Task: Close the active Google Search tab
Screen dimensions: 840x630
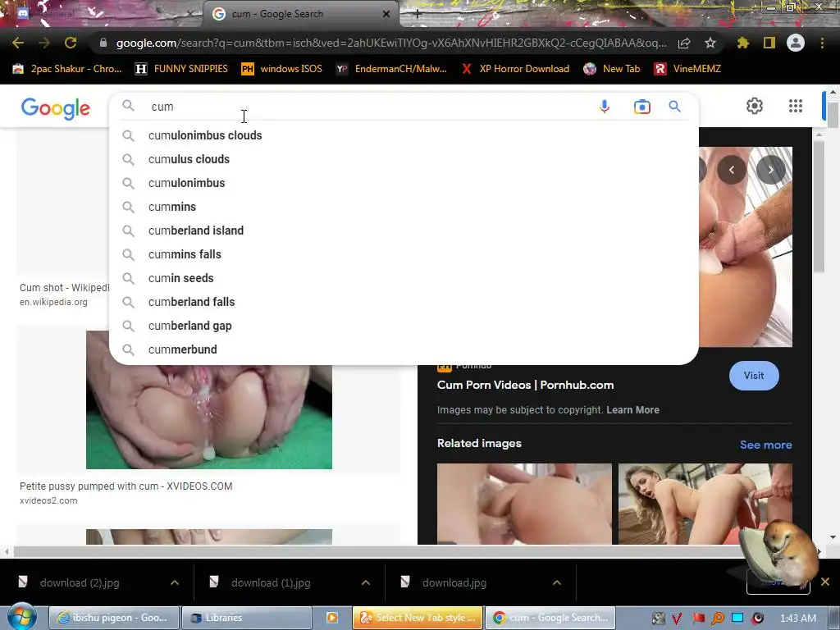Action: tap(386, 14)
